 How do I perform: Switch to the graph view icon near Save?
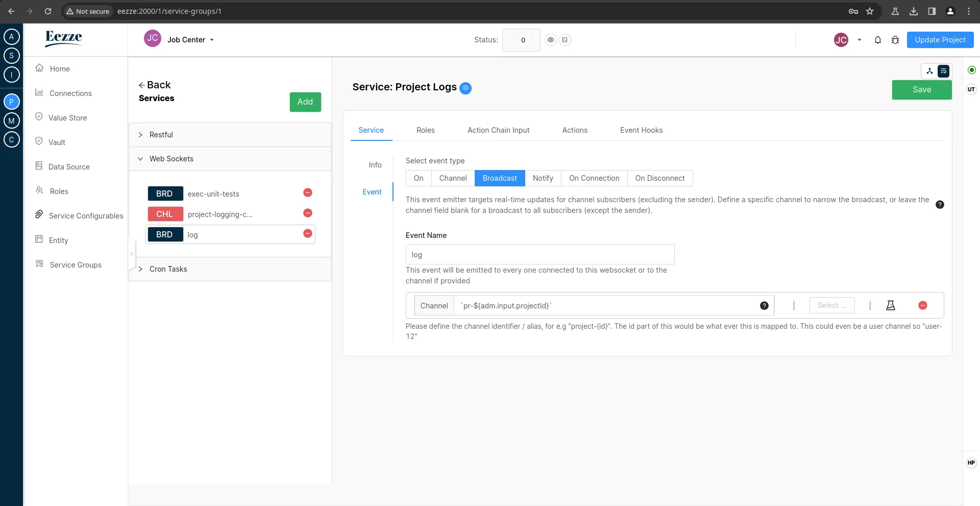tap(930, 71)
